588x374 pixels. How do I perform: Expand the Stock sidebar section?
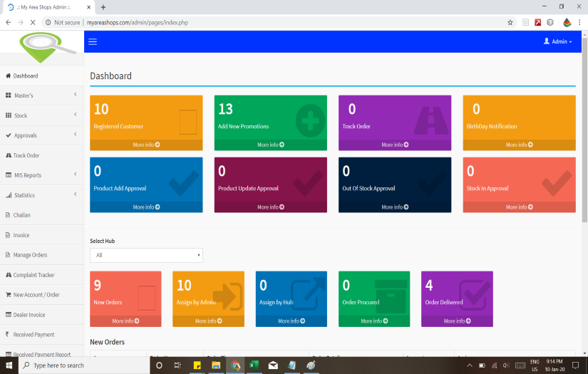pyautogui.click(x=41, y=115)
